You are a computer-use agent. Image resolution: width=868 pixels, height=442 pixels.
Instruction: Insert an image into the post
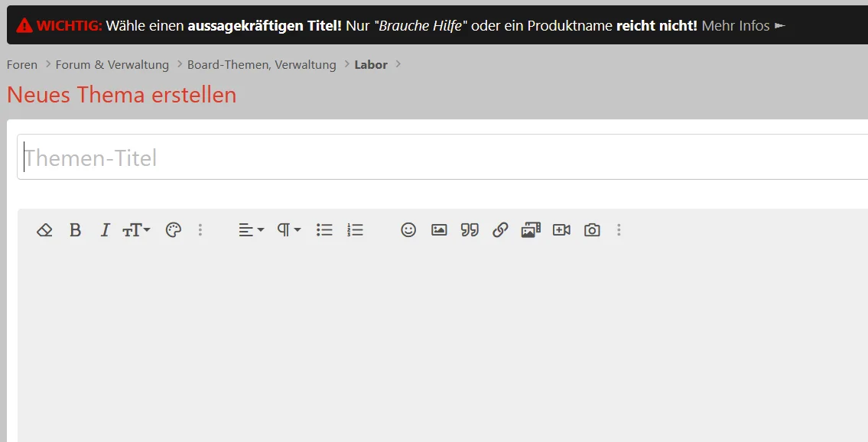(x=439, y=230)
